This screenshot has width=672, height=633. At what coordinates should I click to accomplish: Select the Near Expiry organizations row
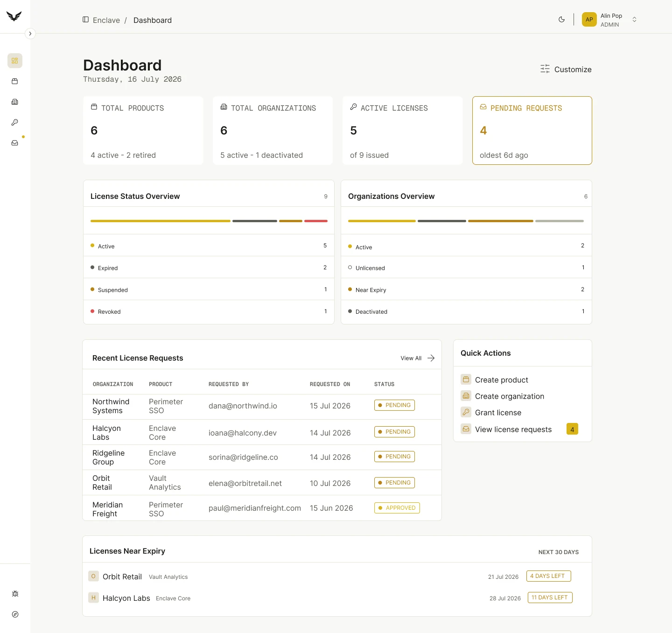click(466, 289)
